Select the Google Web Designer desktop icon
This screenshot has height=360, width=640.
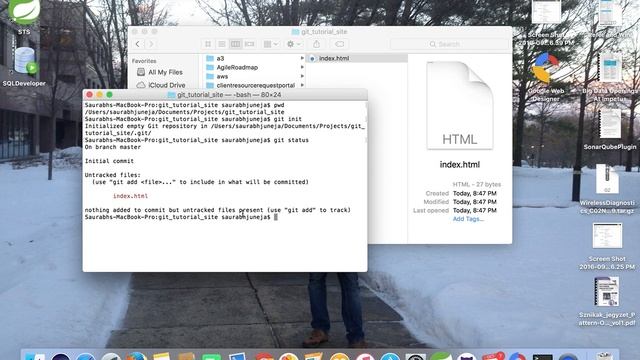pyautogui.click(x=545, y=77)
